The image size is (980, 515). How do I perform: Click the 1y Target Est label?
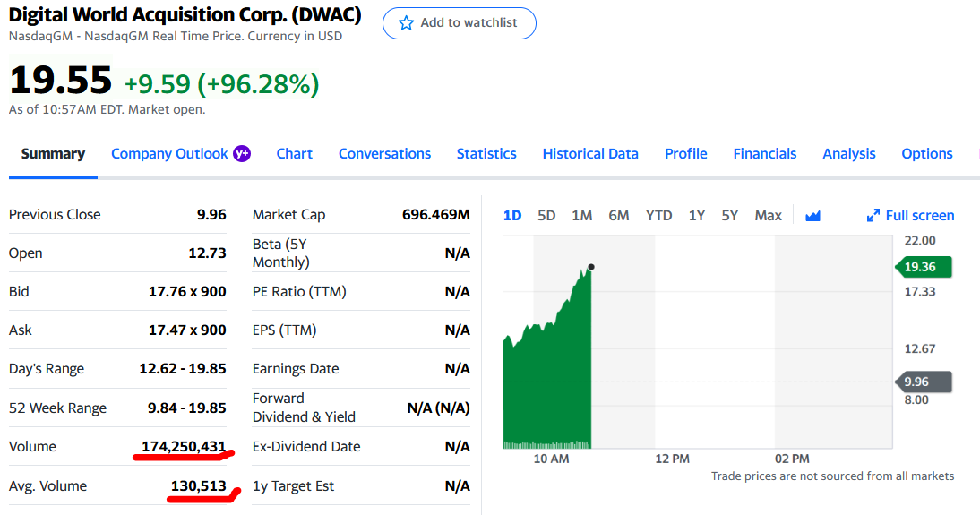pos(293,486)
